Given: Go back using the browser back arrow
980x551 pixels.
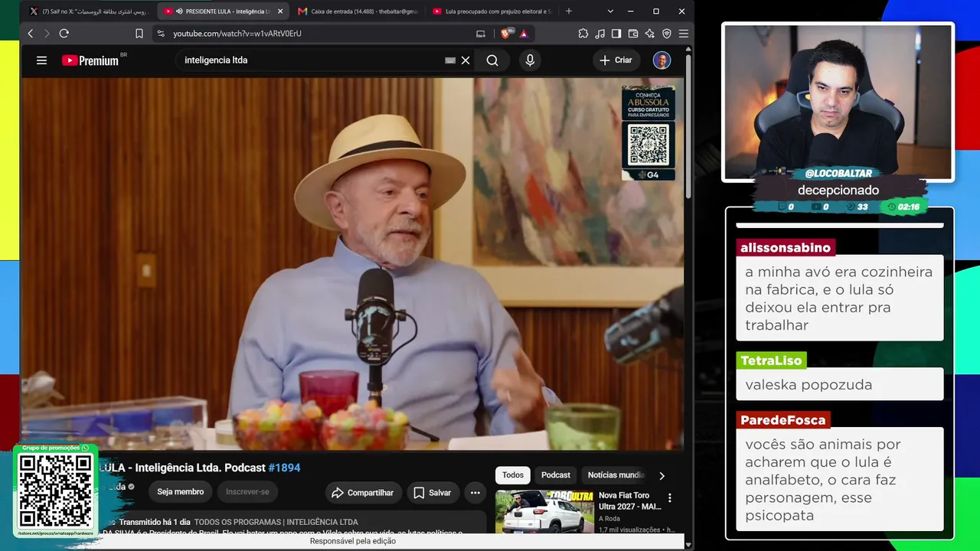Looking at the screenshot, I should point(31,34).
